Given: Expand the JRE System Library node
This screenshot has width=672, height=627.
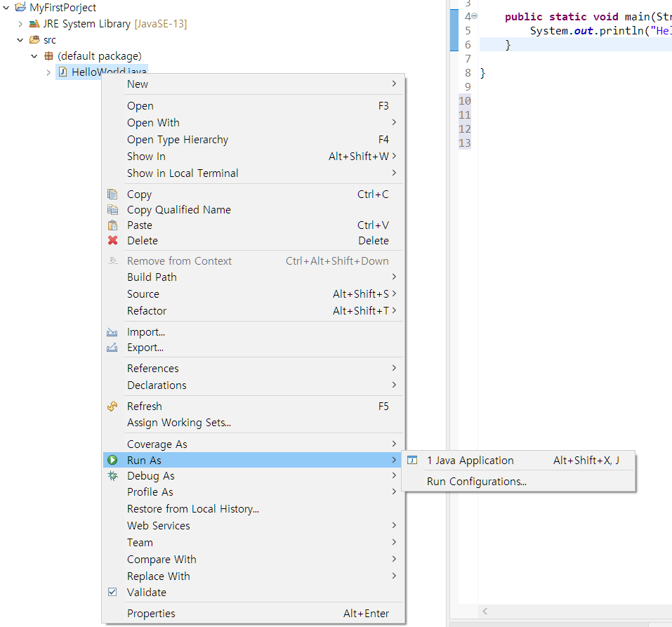Looking at the screenshot, I should [20, 24].
